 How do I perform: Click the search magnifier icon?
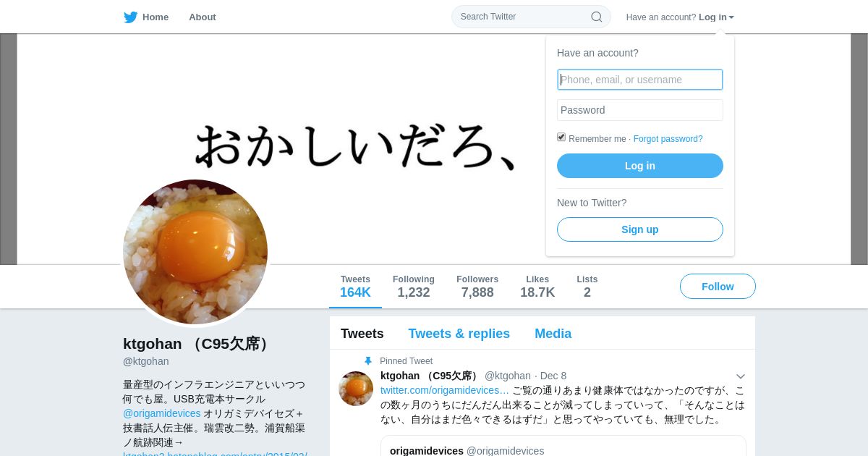[597, 17]
